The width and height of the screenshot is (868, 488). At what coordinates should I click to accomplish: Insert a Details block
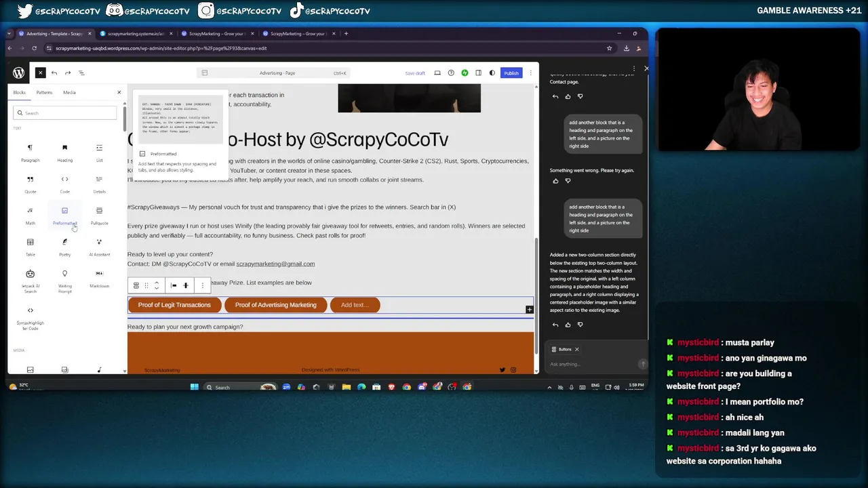pyautogui.click(x=99, y=184)
